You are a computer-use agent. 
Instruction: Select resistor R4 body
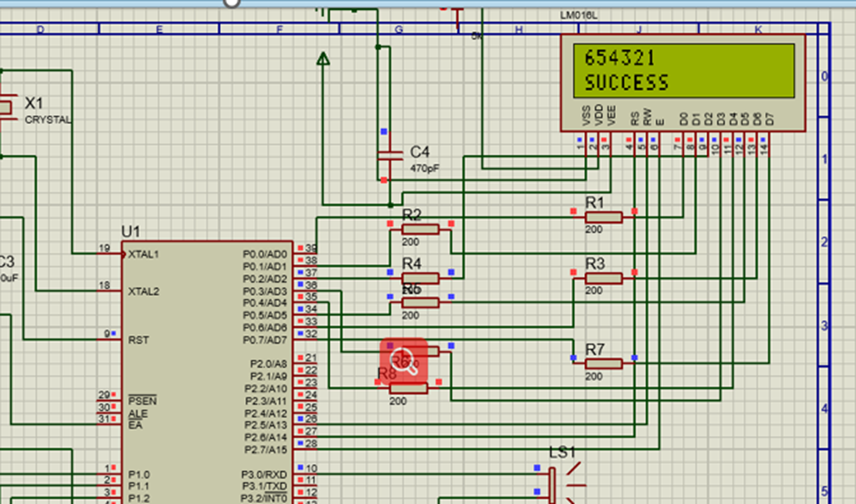(x=420, y=278)
